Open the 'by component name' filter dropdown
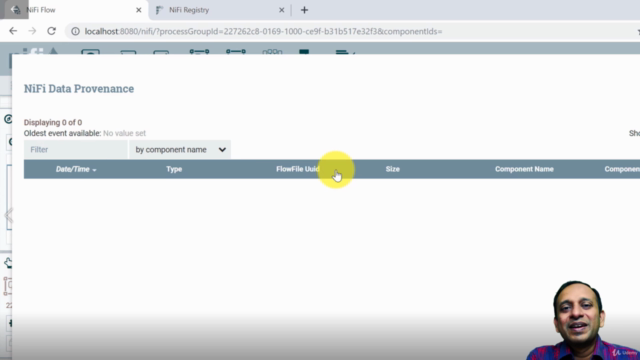The image size is (640, 360). click(180, 149)
